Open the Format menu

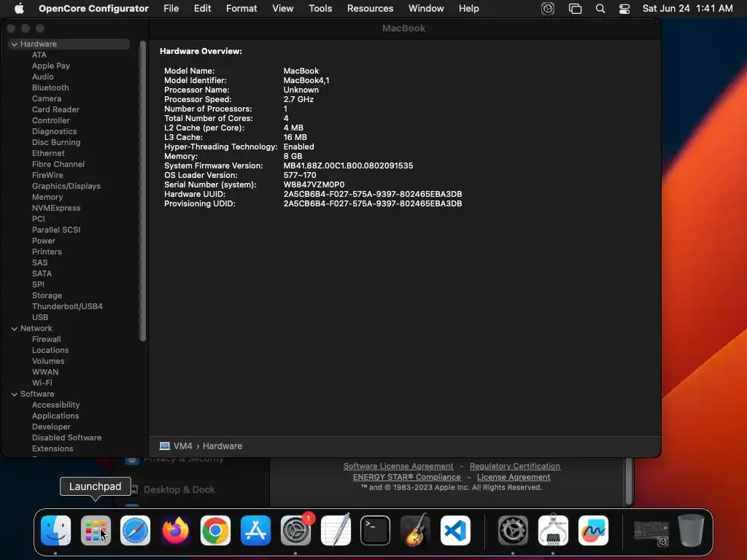[241, 8]
